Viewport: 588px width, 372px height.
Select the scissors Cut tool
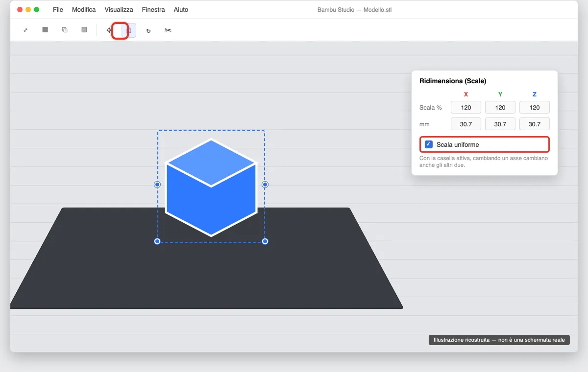(168, 30)
